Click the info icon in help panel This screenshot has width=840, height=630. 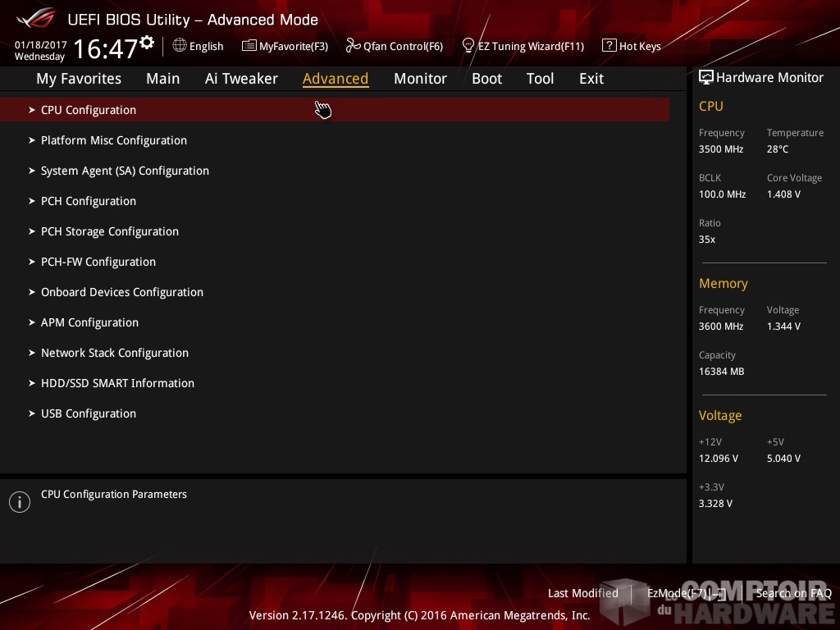click(20, 502)
